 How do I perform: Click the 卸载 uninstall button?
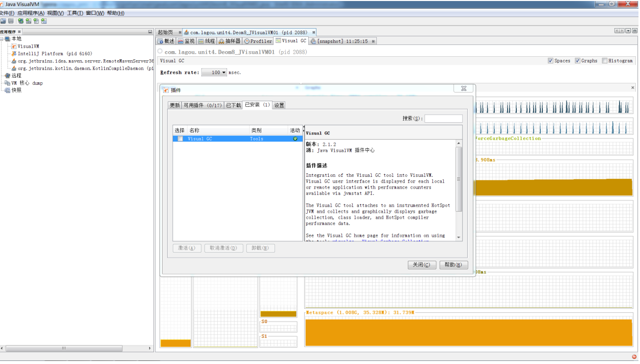pos(260,248)
